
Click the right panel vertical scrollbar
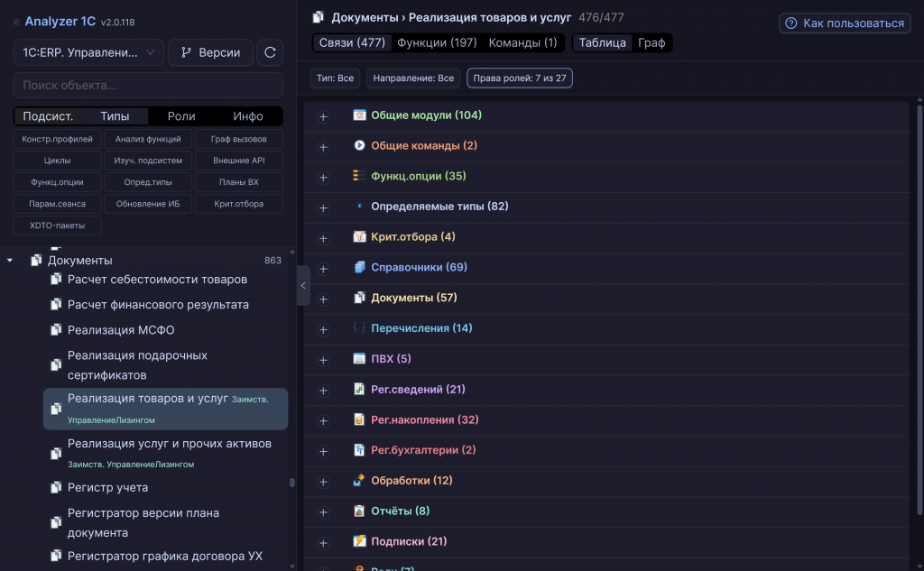tap(919, 309)
